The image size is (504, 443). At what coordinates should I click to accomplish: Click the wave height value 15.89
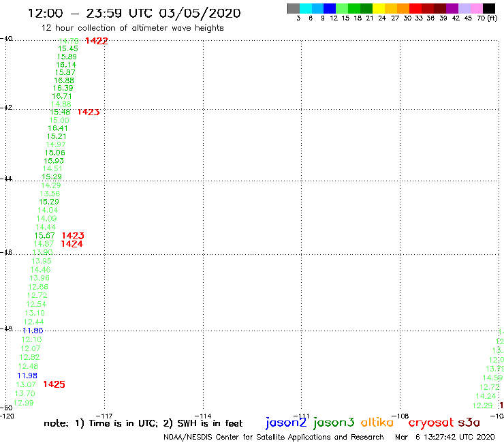67,57
